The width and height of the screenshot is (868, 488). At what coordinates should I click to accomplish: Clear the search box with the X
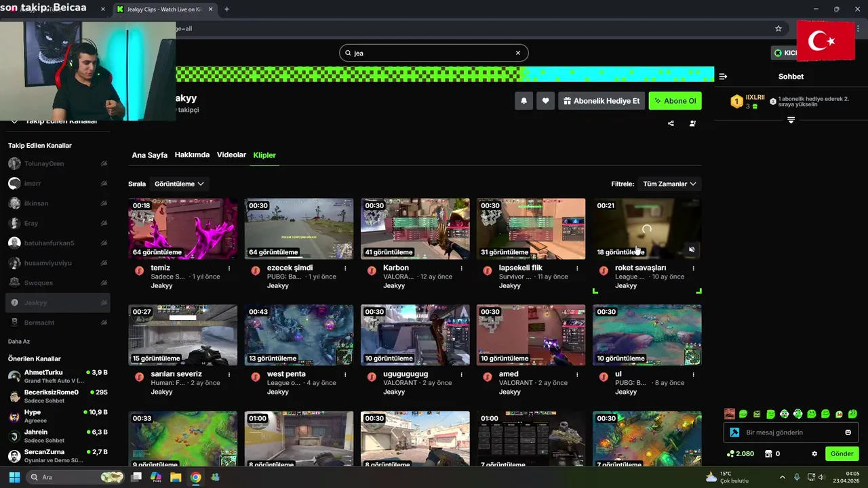[x=518, y=53]
